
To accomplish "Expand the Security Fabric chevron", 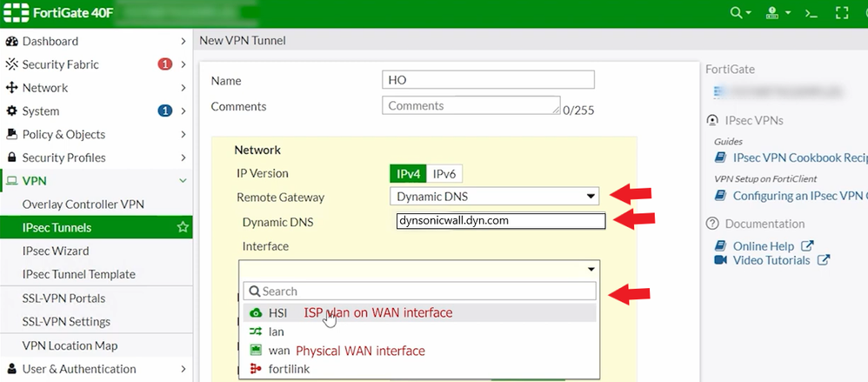I will [184, 64].
